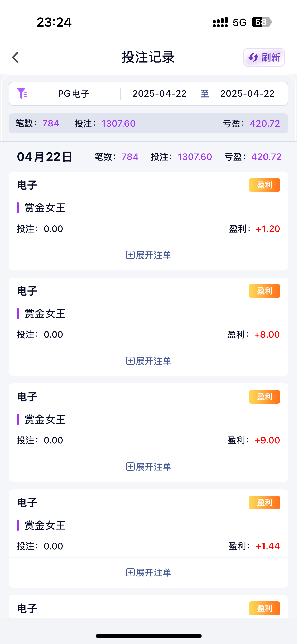Tap the plus icon on the +9.00 record
Image resolution: width=297 pixels, height=644 pixels.
point(130,467)
